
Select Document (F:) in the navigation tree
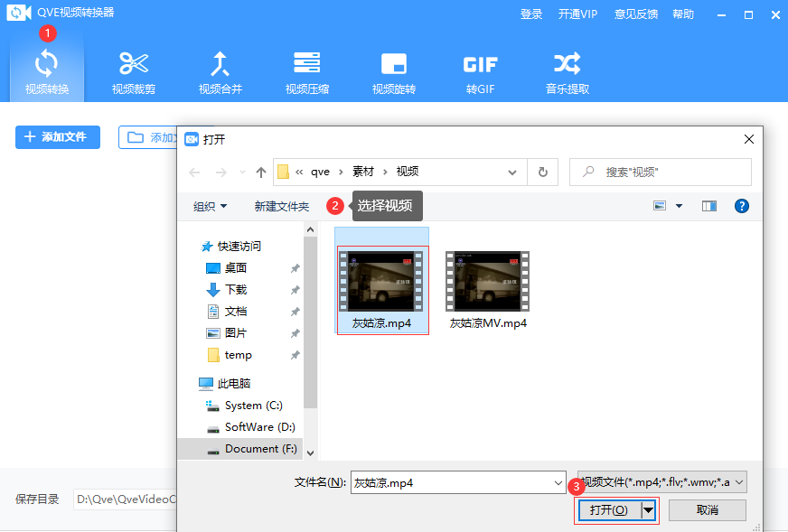260,448
